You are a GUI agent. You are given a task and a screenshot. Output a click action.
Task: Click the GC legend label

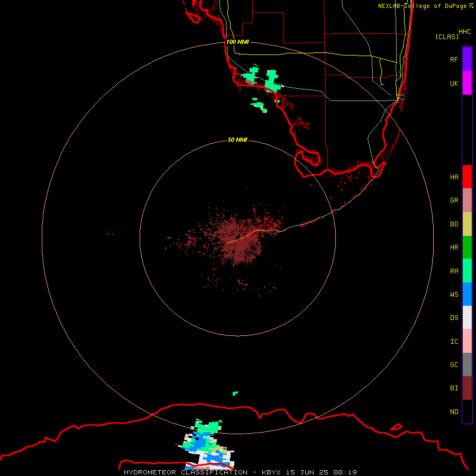(x=454, y=364)
